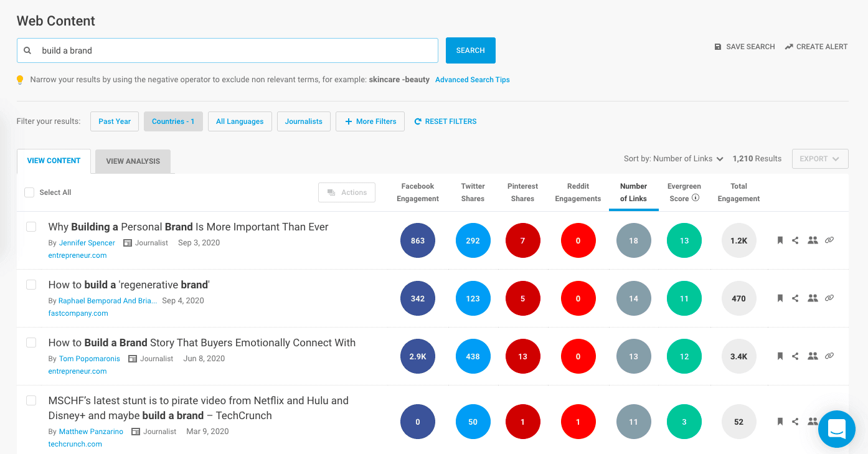This screenshot has width=868, height=454.
Task: Click journalist badge icon for Jennifer Spencer
Action: (x=128, y=243)
